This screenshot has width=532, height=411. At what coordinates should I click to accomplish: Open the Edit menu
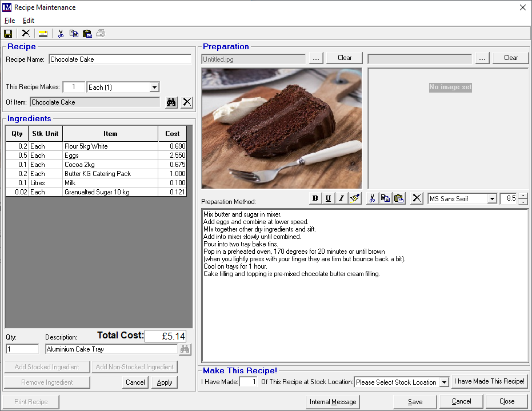click(29, 21)
